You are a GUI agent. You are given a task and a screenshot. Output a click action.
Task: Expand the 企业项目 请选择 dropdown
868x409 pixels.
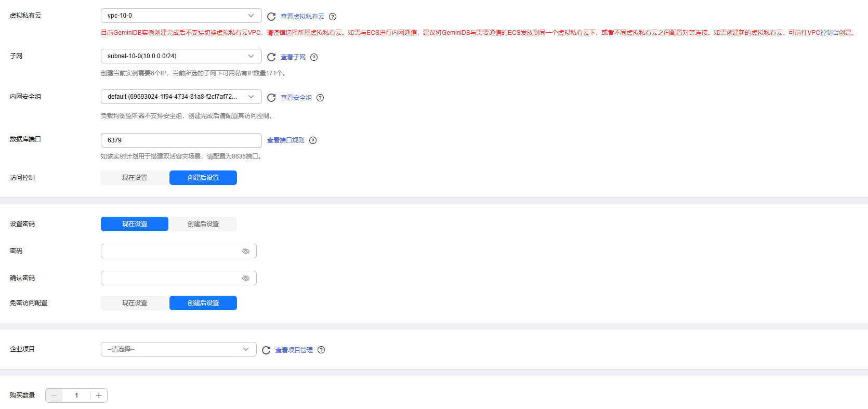(x=179, y=349)
